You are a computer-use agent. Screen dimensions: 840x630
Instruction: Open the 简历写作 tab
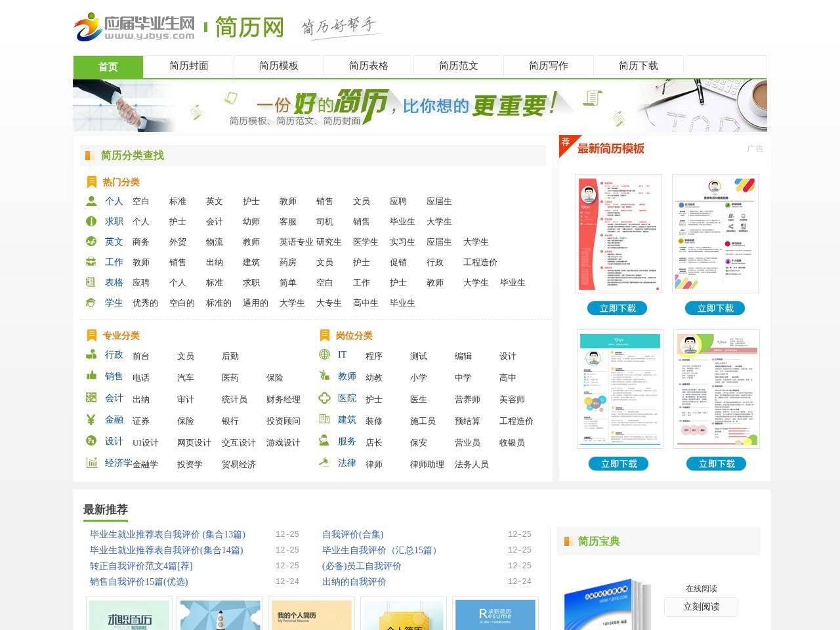[x=549, y=66]
